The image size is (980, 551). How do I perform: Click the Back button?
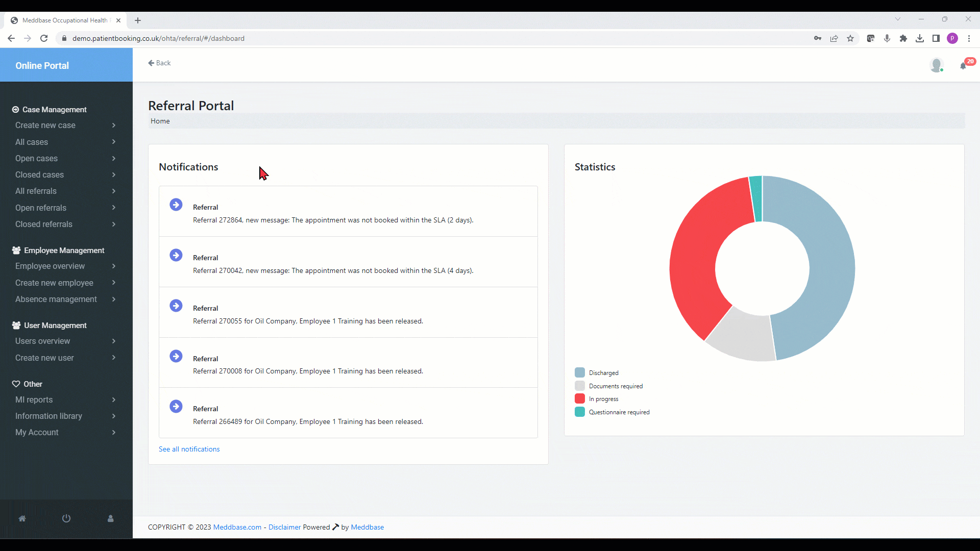[x=159, y=63]
